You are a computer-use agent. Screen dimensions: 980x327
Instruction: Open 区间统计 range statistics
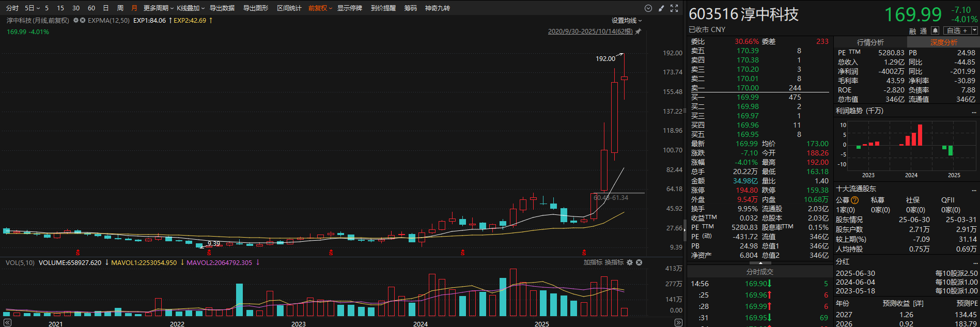point(289,8)
